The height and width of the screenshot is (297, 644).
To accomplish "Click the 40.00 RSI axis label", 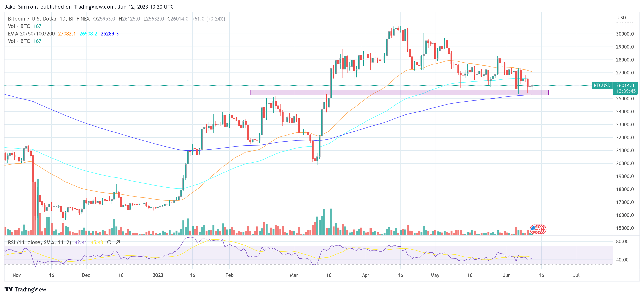I will click(x=622, y=260).
